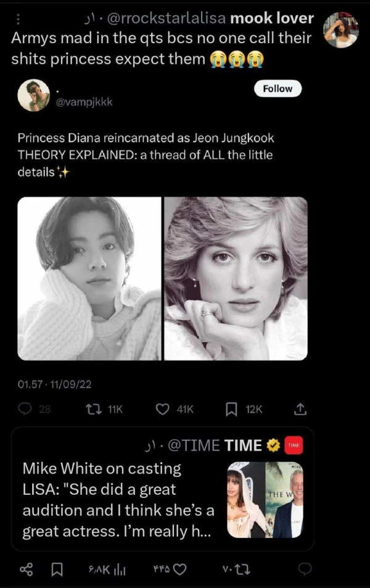Click the reply bubble icon showing 28

(25, 408)
